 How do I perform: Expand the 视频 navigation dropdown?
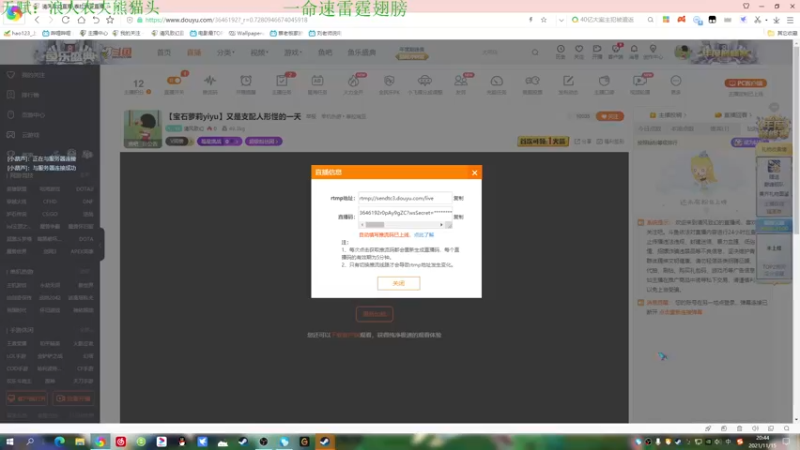(259, 53)
